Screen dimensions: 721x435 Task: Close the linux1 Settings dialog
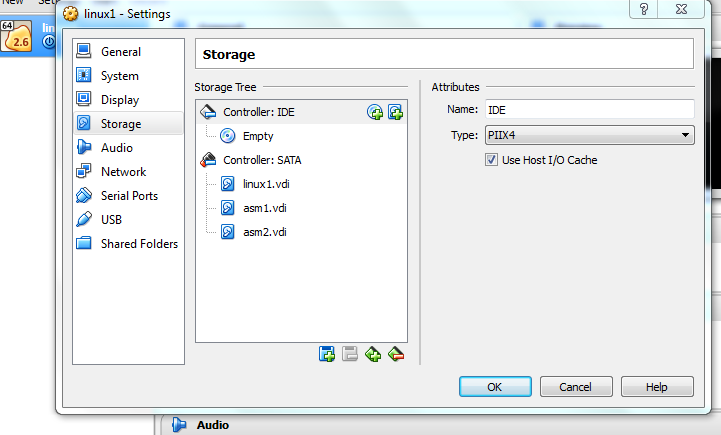(x=681, y=9)
